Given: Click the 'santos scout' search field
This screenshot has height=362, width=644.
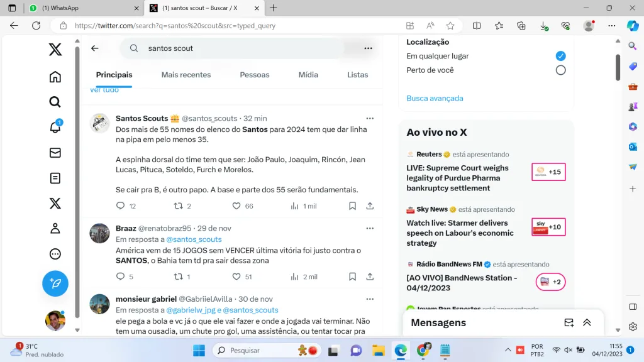Looking at the screenshot, I should coord(239,48).
